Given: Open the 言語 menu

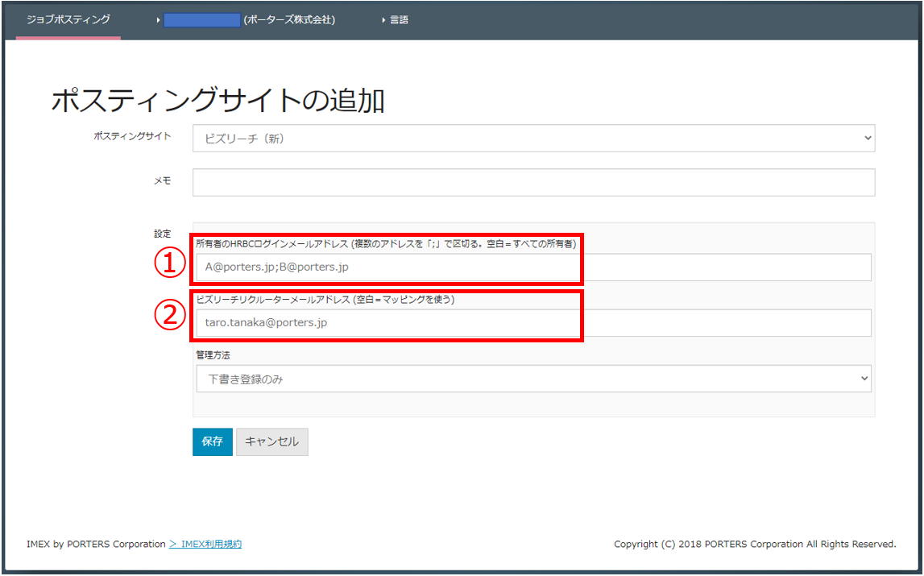Looking at the screenshot, I should point(399,20).
